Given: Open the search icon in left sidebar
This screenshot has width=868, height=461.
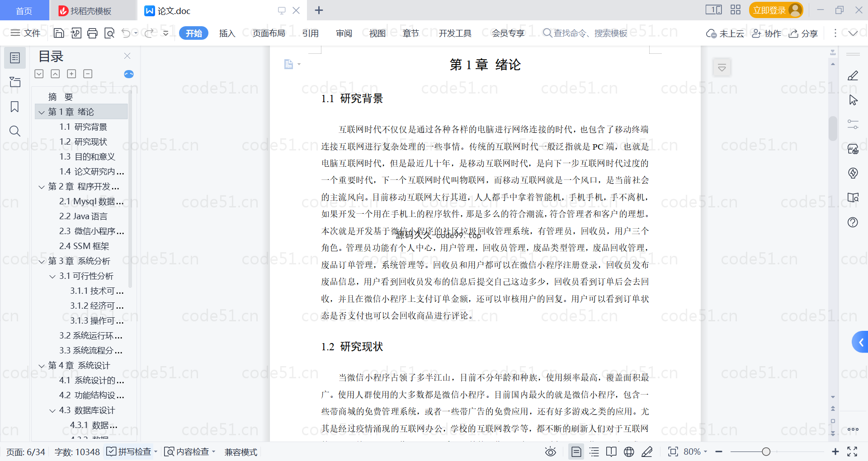Looking at the screenshot, I should coord(15,131).
